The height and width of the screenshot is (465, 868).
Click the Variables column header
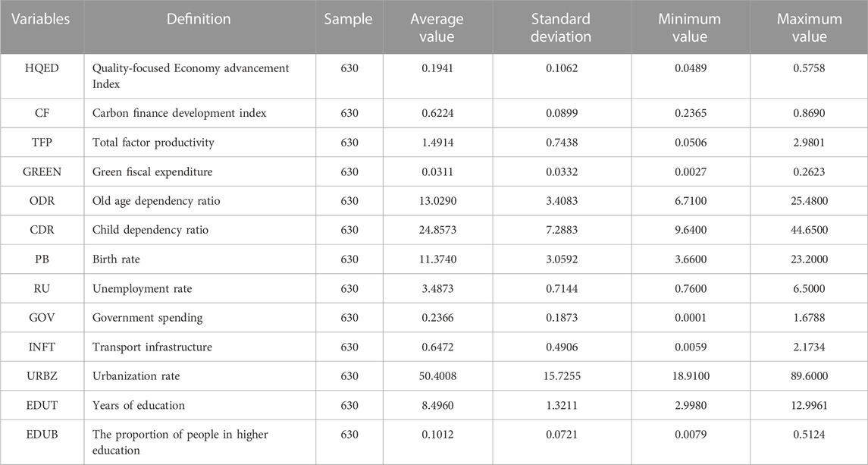coord(41,19)
